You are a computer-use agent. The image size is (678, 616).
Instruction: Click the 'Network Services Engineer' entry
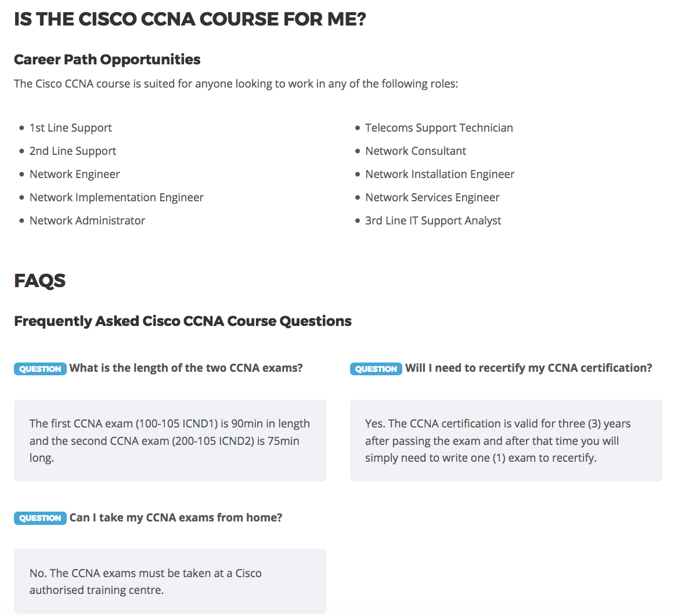432,197
